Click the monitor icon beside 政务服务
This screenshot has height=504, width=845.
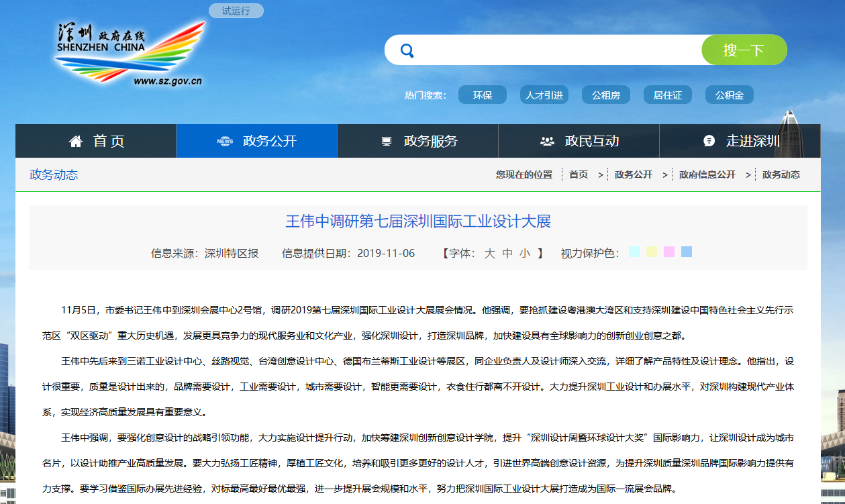coord(387,141)
